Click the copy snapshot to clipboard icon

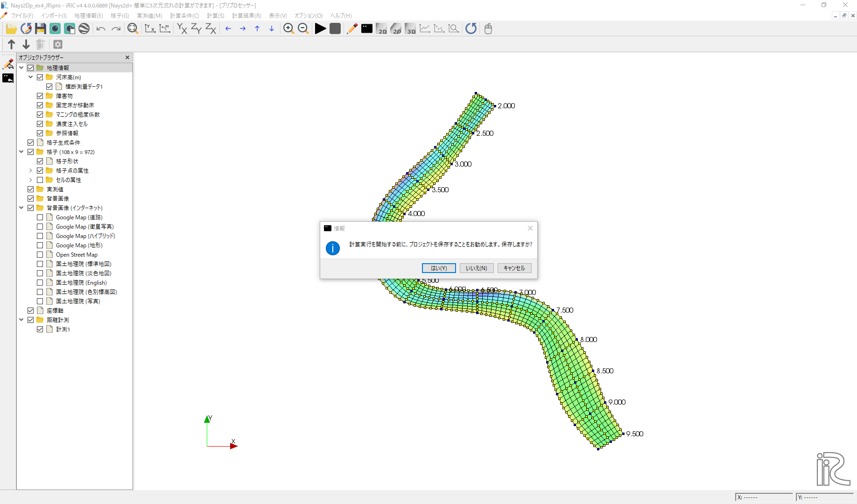tap(70, 29)
